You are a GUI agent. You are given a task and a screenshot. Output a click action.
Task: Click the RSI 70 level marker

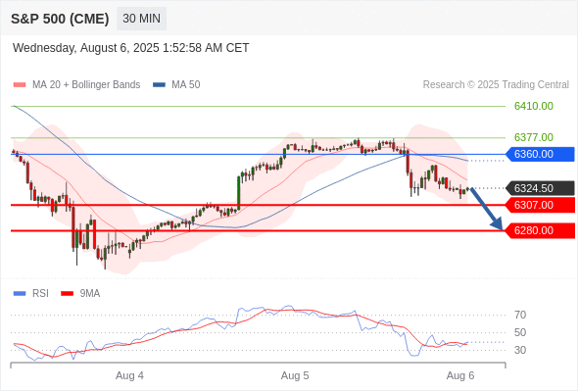[x=520, y=315]
